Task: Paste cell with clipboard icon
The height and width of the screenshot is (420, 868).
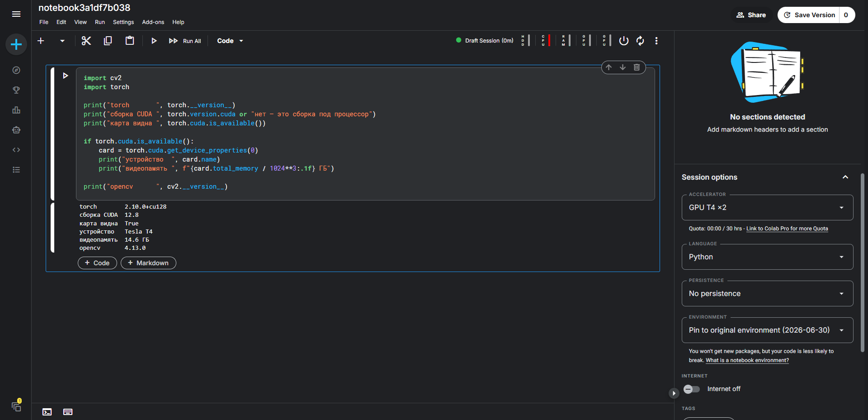Action: [x=130, y=41]
